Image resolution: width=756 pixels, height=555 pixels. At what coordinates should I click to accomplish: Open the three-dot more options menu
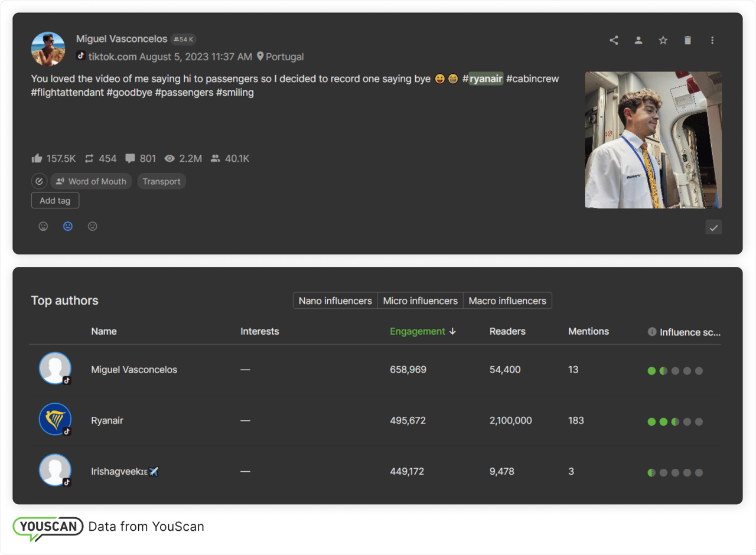click(x=712, y=40)
